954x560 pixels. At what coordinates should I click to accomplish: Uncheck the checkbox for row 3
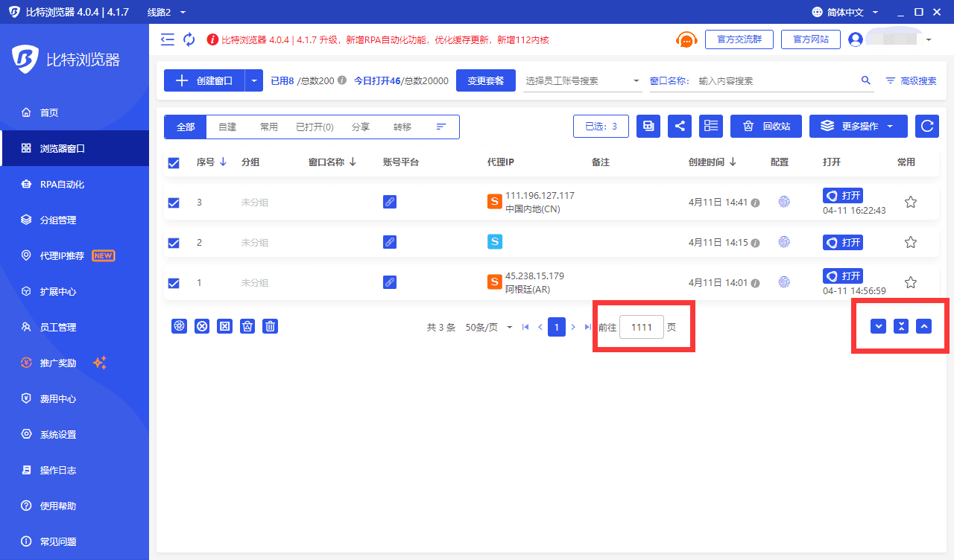pyautogui.click(x=174, y=203)
